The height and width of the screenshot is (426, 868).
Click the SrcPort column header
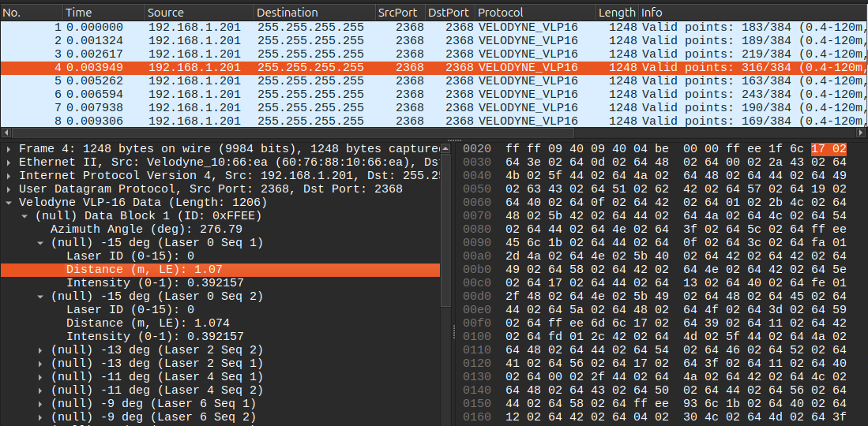(x=400, y=12)
